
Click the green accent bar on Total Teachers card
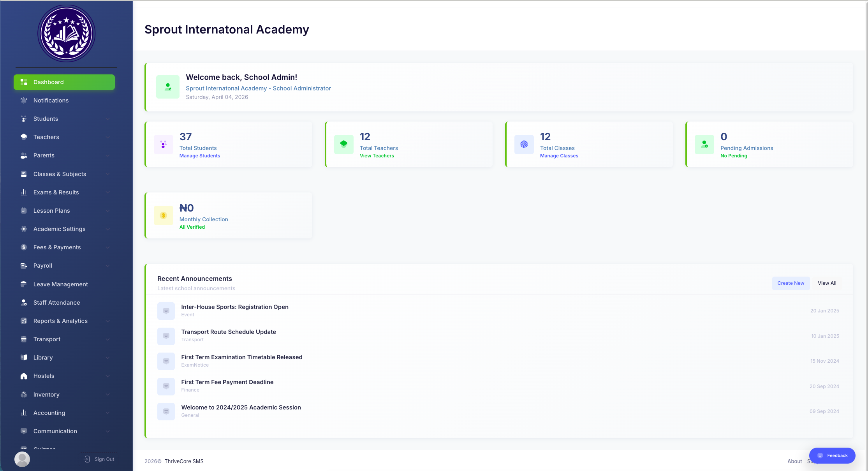click(x=326, y=144)
